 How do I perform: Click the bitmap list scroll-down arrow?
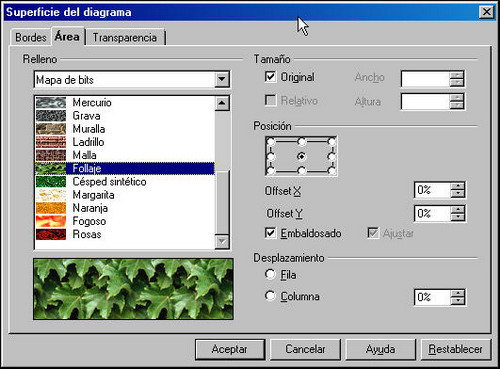pyautogui.click(x=222, y=241)
